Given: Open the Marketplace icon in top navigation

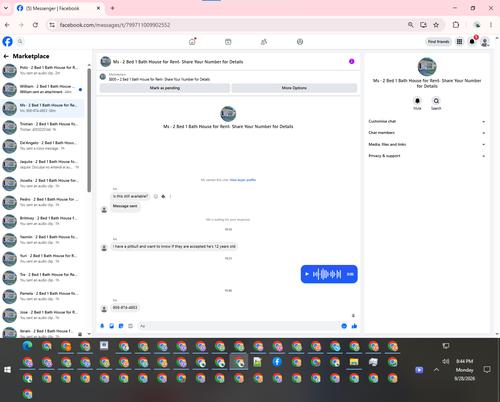Looking at the screenshot, I should (228, 42).
